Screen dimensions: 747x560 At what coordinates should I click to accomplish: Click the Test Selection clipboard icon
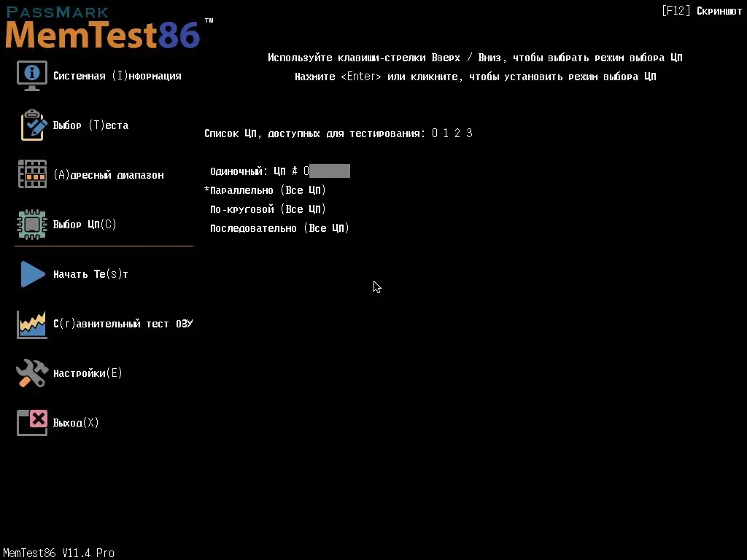(33, 125)
